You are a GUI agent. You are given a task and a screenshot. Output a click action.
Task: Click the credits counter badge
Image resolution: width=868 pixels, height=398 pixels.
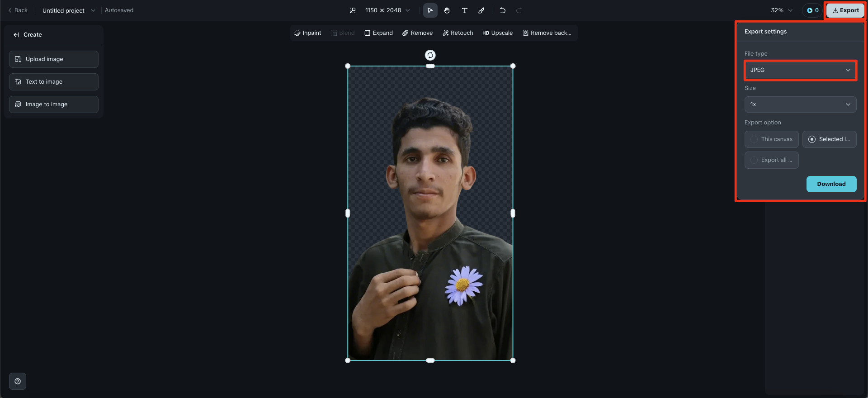click(812, 10)
